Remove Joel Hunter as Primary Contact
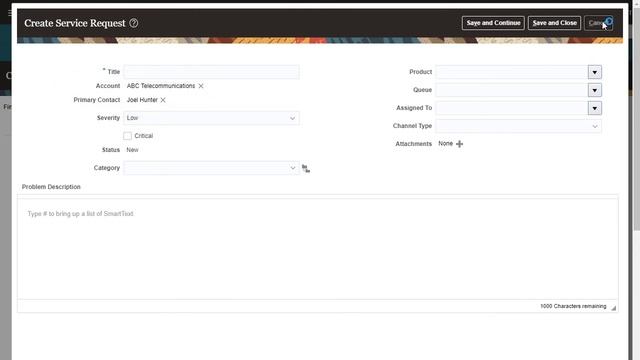The width and height of the screenshot is (640, 360). [163, 100]
